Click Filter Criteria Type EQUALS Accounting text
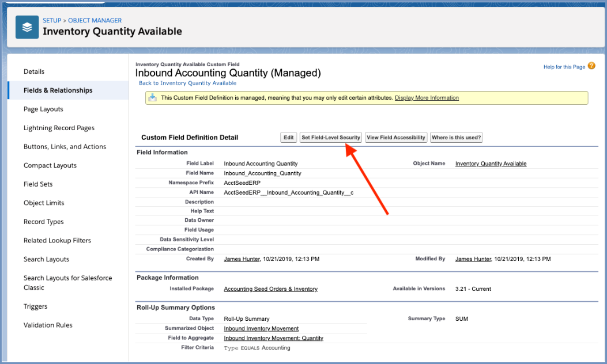607x364 pixels. click(x=257, y=348)
